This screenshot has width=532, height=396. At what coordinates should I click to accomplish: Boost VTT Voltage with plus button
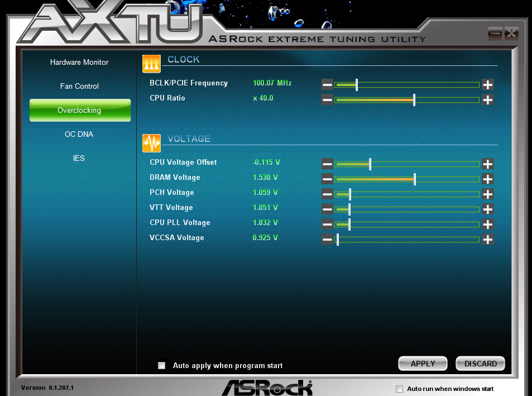[487, 209]
